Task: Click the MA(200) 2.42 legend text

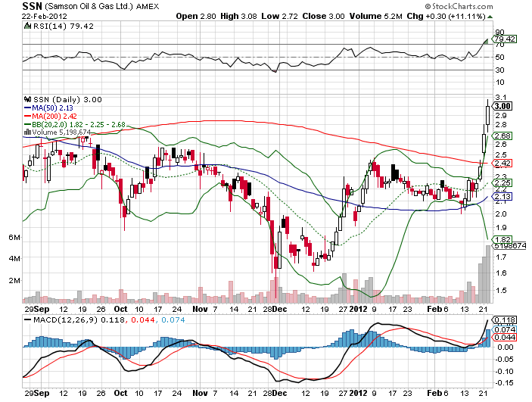Action: coord(54,116)
